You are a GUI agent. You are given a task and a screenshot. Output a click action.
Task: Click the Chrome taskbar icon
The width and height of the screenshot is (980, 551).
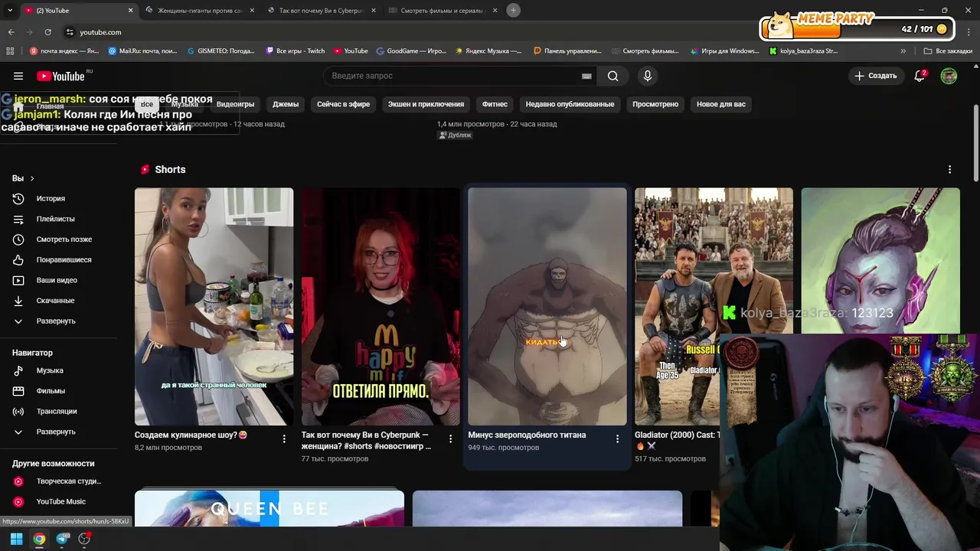tap(39, 539)
